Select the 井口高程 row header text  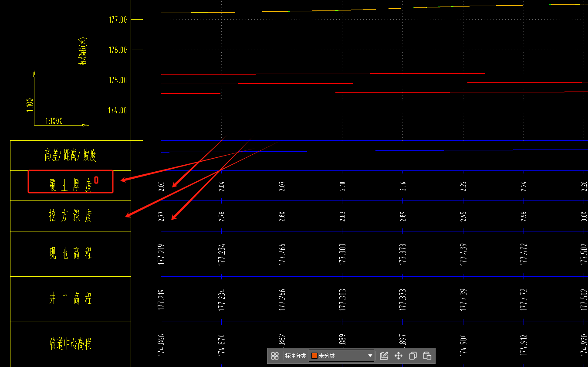point(71,299)
